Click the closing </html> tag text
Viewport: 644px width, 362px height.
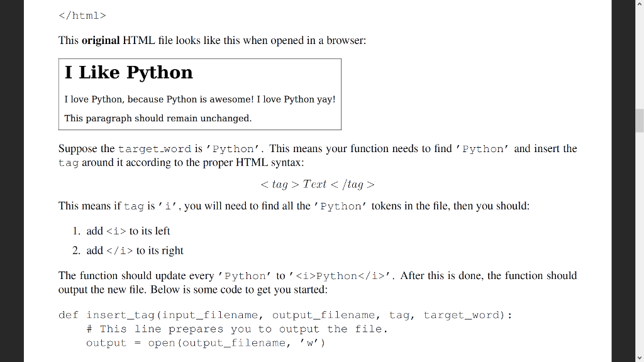click(x=82, y=15)
